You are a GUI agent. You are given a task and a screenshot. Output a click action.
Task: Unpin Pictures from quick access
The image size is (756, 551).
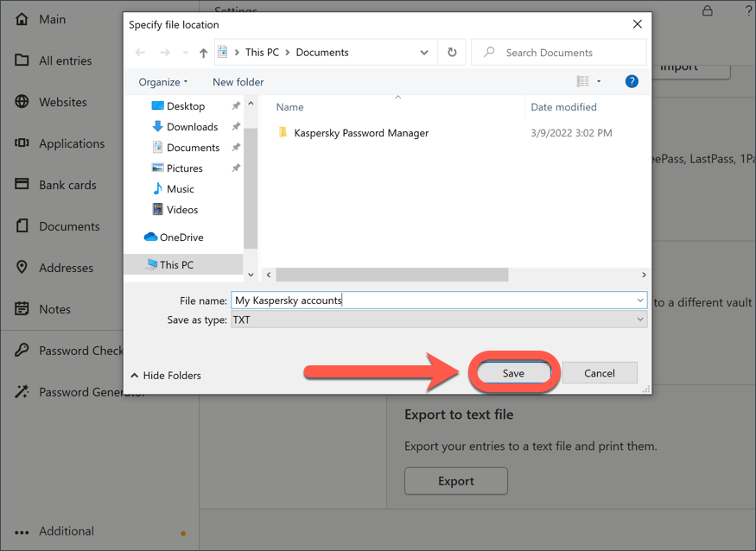pyautogui.click(x=236, y=168)
